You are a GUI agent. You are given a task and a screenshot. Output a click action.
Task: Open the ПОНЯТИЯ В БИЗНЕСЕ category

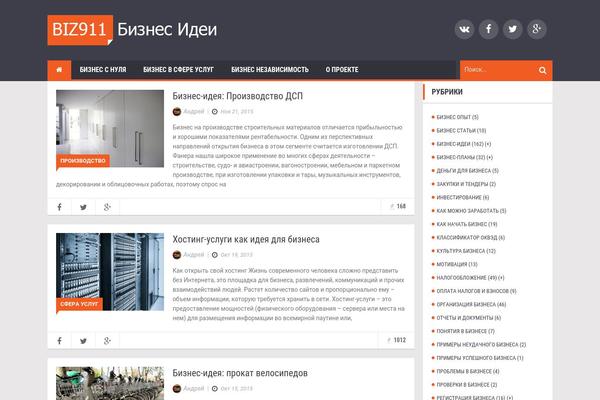[465, 331]
